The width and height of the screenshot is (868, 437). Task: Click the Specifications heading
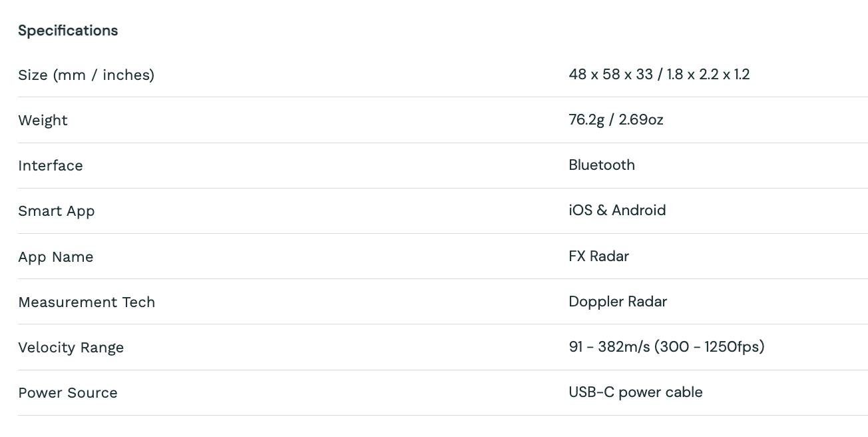[68, 31]
